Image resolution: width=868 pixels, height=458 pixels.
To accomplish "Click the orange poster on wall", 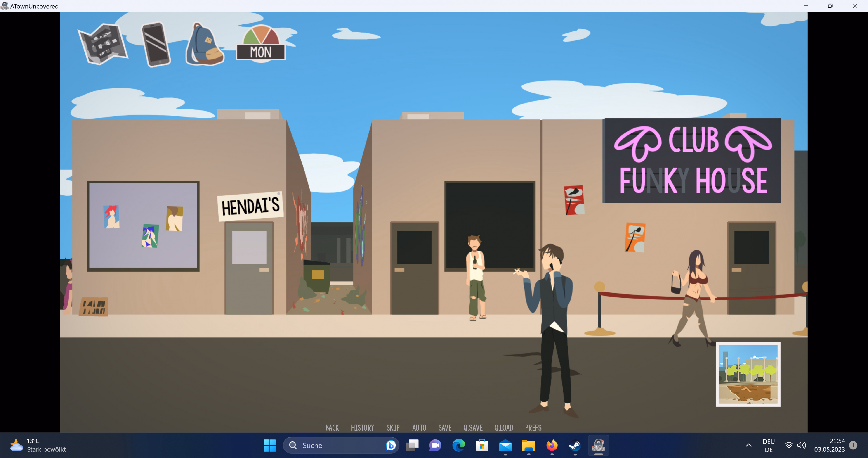I will (635, 237).
